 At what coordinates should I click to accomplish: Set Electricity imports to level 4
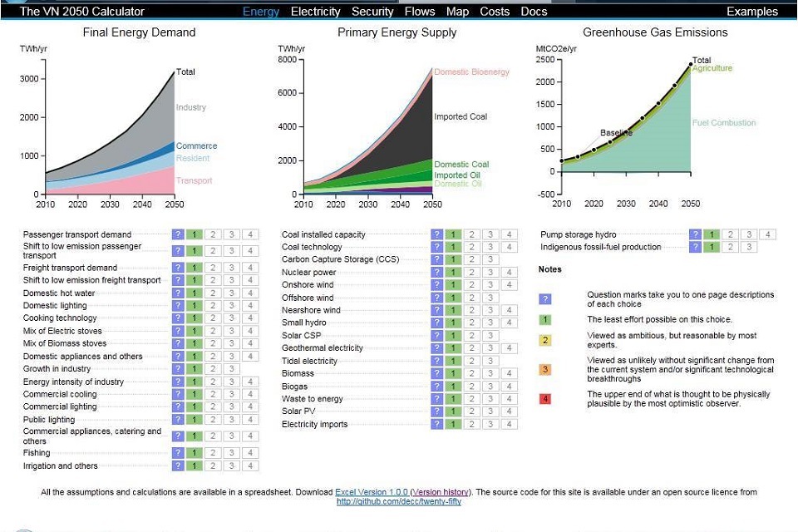[x=509, y=424]
